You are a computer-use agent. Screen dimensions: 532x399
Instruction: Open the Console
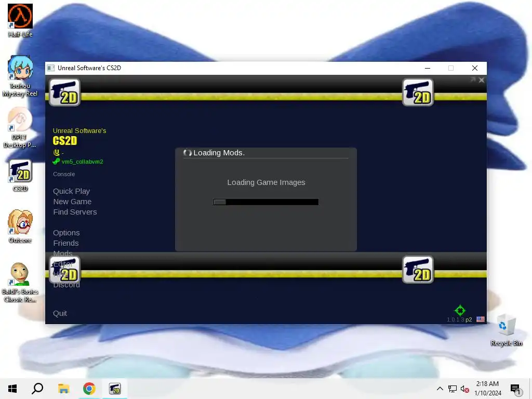[64, 174]
